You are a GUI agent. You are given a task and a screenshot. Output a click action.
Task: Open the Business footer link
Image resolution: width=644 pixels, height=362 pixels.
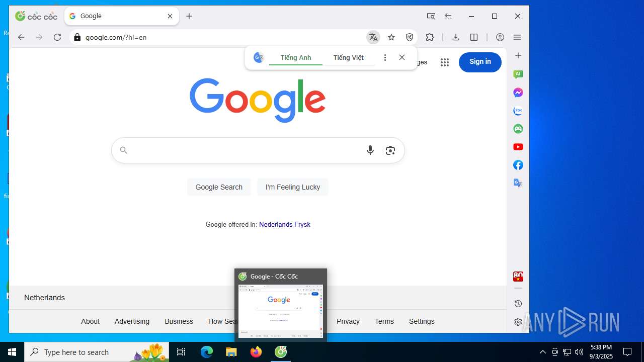(x=179, y=321)
